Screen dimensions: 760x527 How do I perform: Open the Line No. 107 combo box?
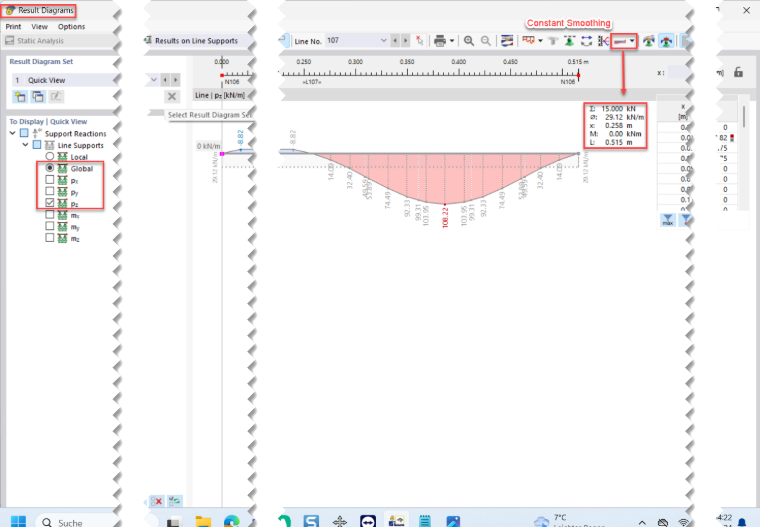pyautogui.click(x=357, y=41)
